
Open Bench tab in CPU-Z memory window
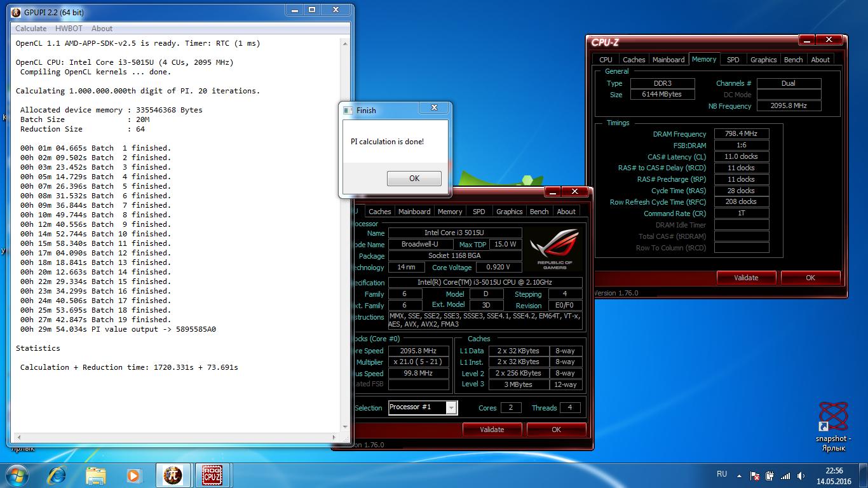tap(793, 60)
